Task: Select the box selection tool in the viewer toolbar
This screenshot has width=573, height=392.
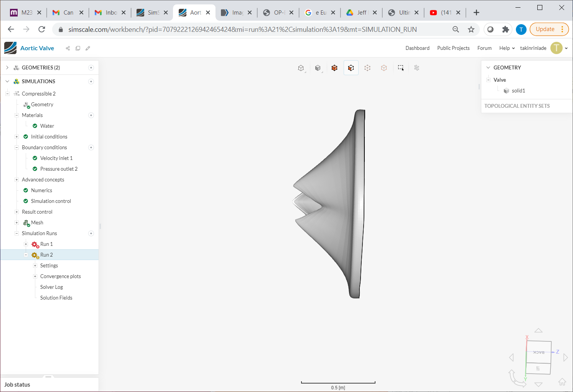Action: 401,68
